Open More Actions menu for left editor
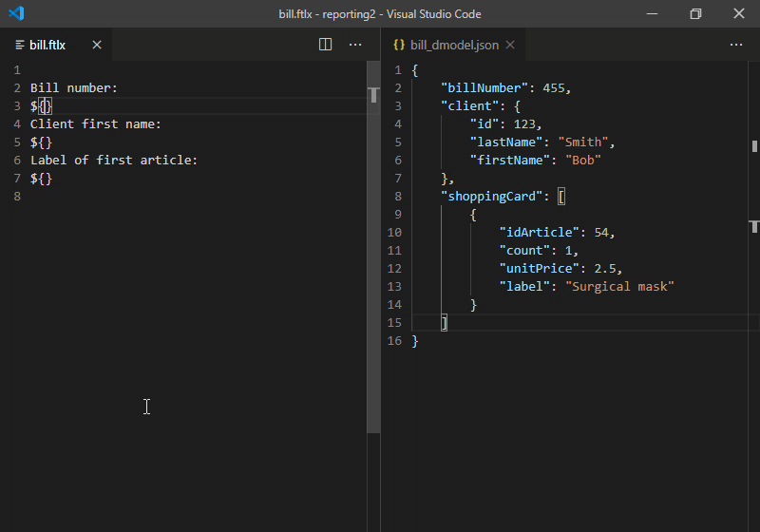This screenshot has width=760, height=532. 355,45
